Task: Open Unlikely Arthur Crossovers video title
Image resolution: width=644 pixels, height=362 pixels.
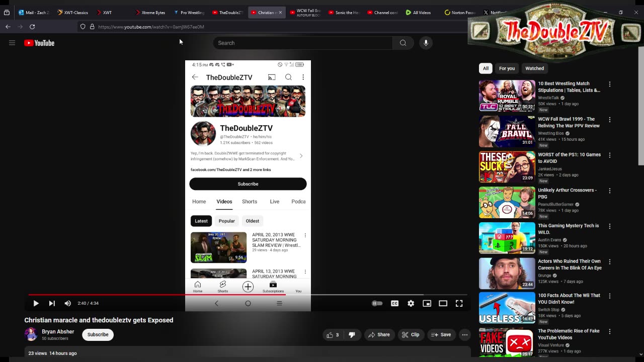Action: pyautogui.click(x=567, y=194)
